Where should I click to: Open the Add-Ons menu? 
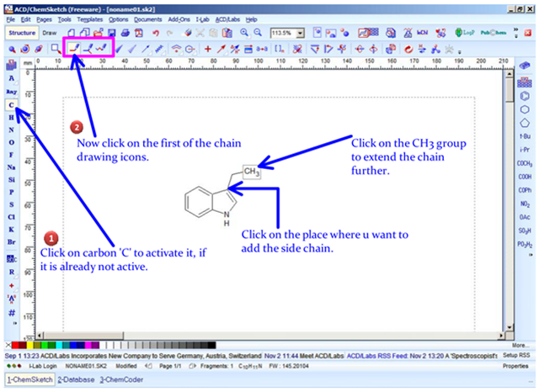(179, 19)
